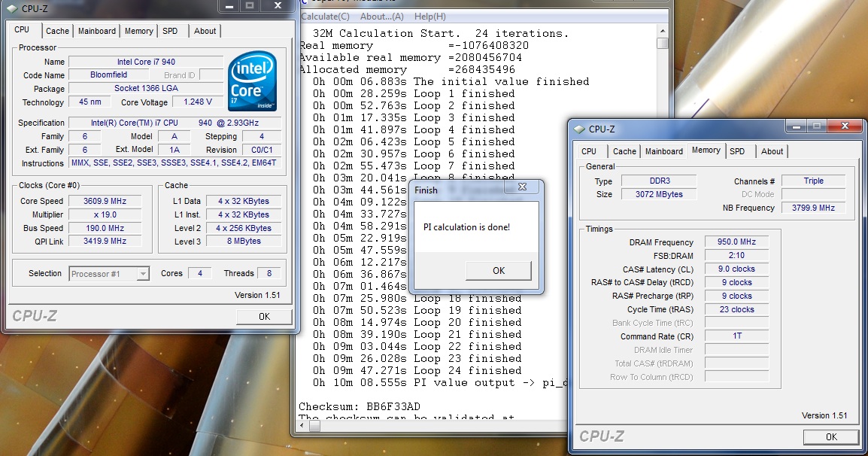The image size is (868, 456).
Task: Close the Finish dialog with X
Action: click(x=522, y=187)
